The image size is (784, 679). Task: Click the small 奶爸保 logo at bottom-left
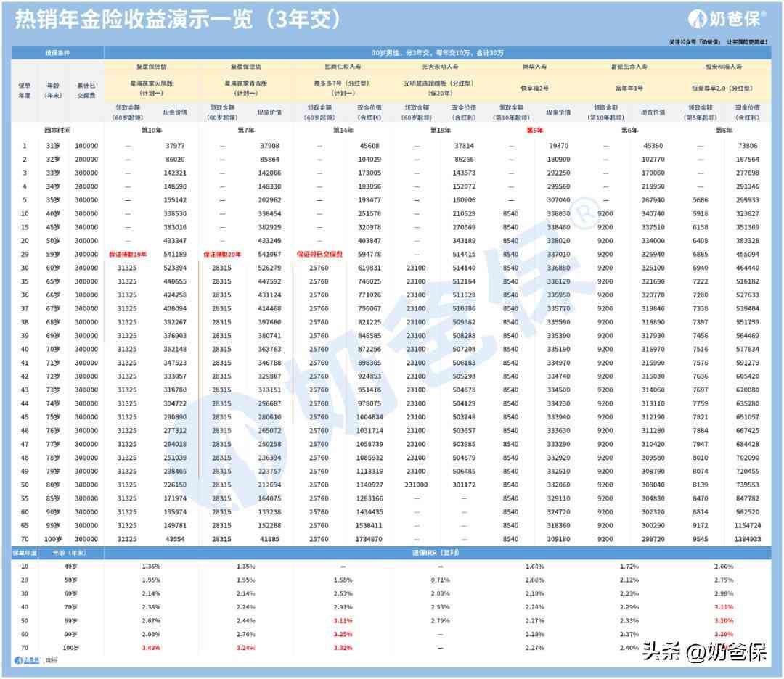[27, 660]
